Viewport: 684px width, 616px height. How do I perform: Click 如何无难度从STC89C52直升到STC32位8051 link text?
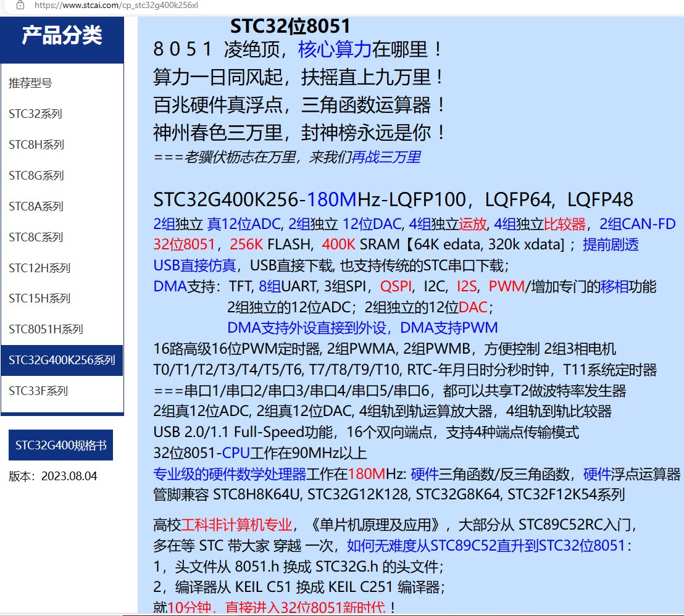485,546
